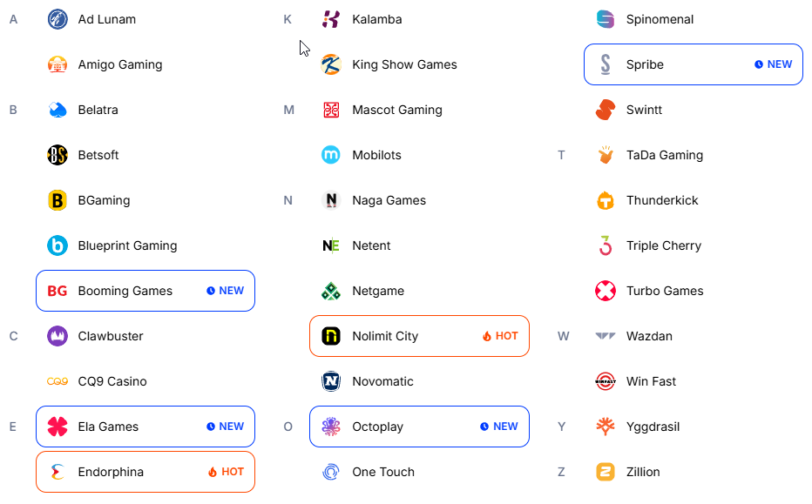Click the Mobilots blue m icon
Image resolution: width=812 pixels, height=504 pixels.
331,155
